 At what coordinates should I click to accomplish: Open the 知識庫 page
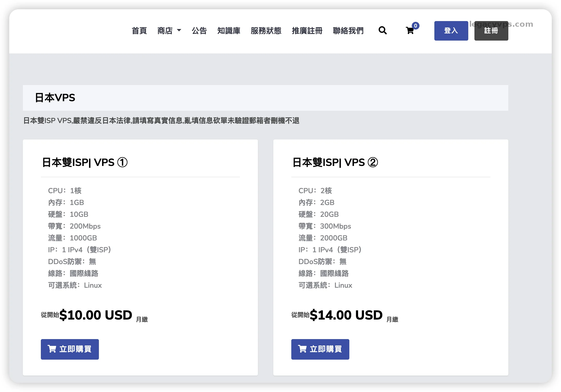[229, 31]
